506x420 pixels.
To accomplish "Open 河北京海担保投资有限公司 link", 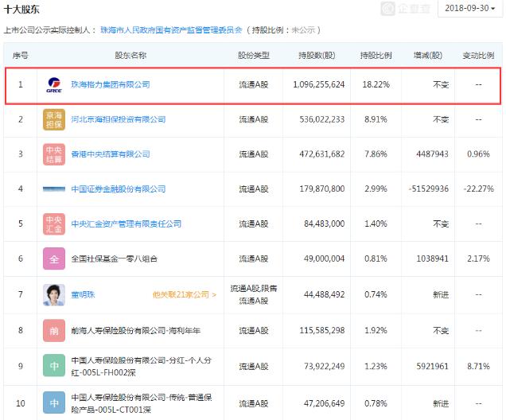I will tap(119, 119).
